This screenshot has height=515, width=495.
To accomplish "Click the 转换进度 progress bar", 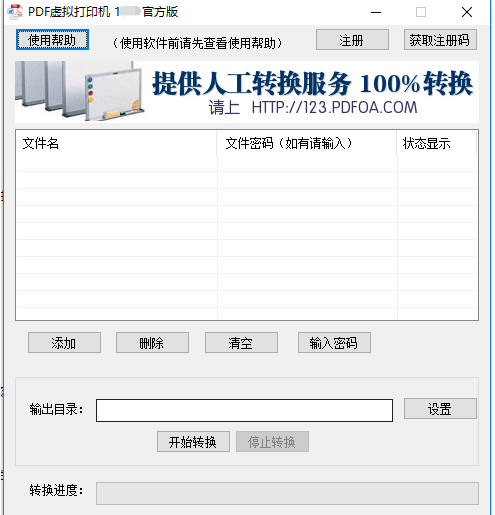I will pos(287,493).
